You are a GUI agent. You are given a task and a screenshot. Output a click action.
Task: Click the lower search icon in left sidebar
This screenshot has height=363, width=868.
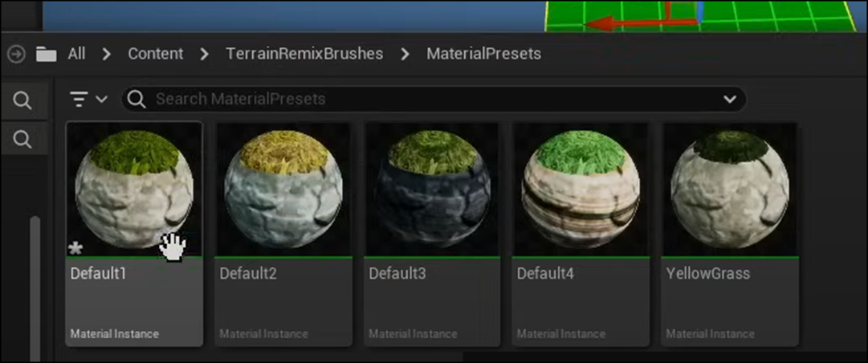[x=22, y=140]
